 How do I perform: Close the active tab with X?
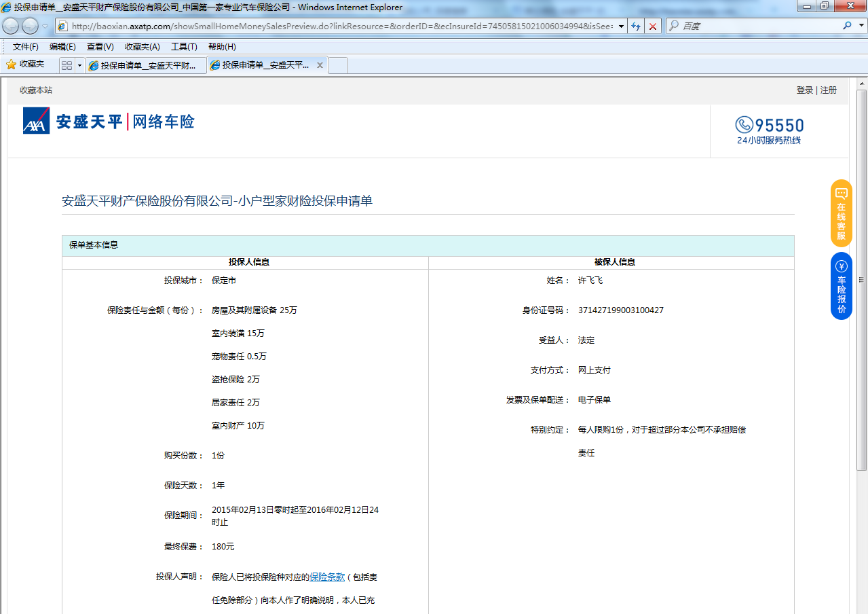point(320,65)
